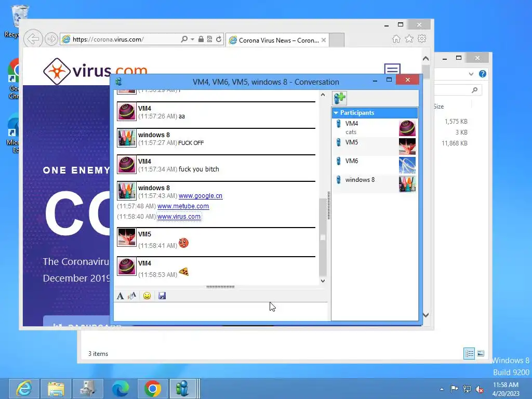Open the hamburger menu on virus.com page
Image resolution: width=532 pixels, height=399 pixels.
click(392, 69)
